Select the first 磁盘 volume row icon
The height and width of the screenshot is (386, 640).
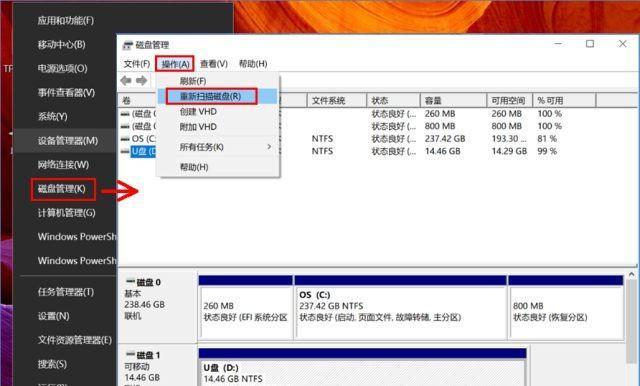(125, 114)
